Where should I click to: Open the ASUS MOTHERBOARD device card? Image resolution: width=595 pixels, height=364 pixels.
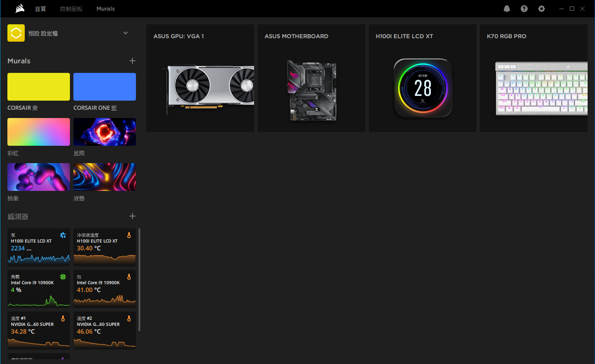point(311,78)
